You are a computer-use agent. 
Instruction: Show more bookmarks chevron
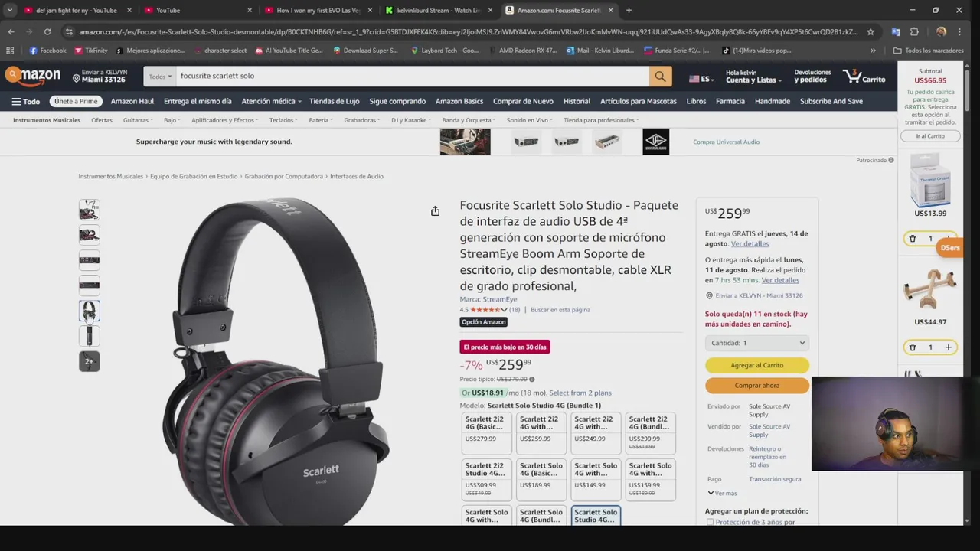pyautogui.click(x=873, y=51)
